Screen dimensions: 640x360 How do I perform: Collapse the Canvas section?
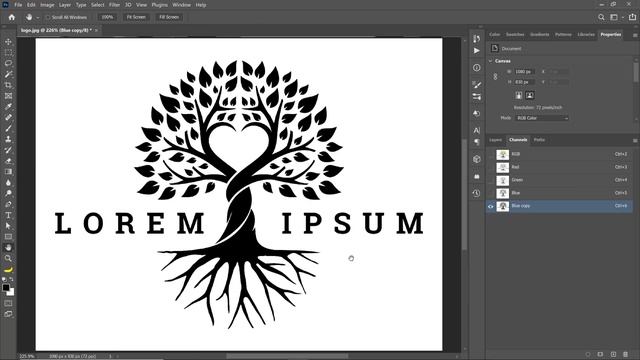pos(491,61)
